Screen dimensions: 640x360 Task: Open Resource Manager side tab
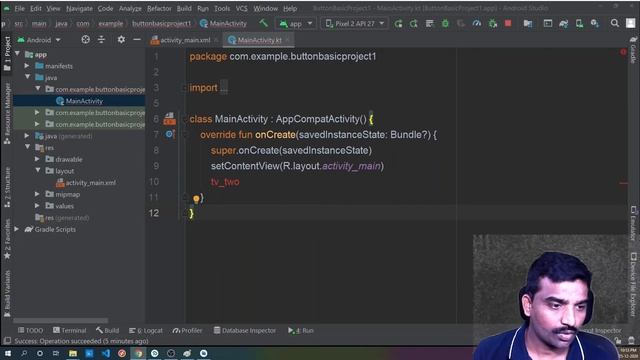(x=7, y=113)
